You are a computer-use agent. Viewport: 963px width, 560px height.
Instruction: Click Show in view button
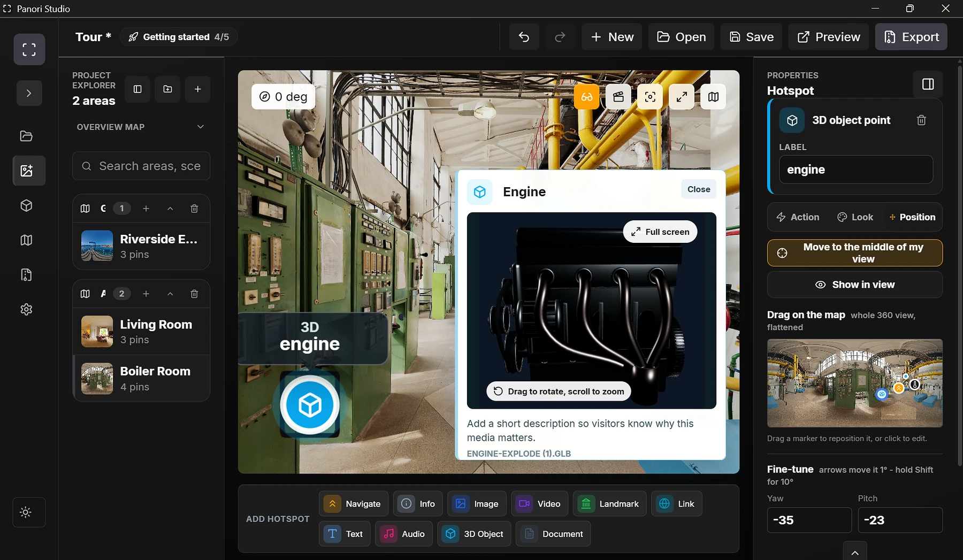[855, 285]
